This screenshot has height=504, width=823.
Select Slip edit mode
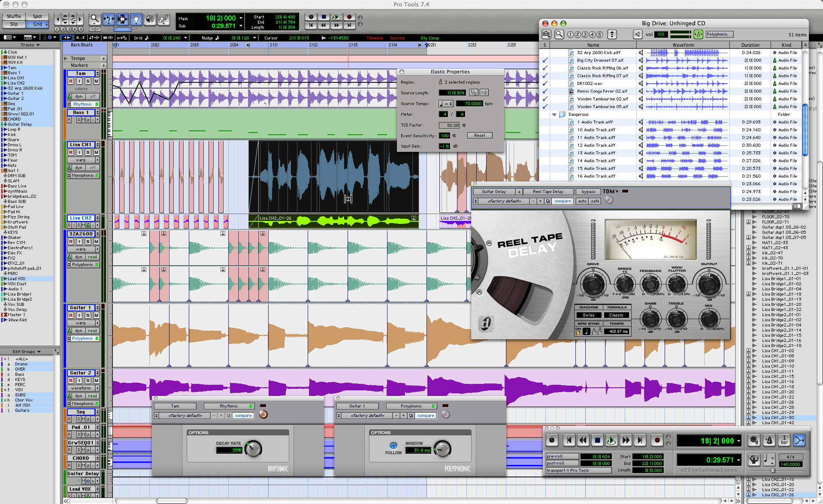[x=14, y=24]
